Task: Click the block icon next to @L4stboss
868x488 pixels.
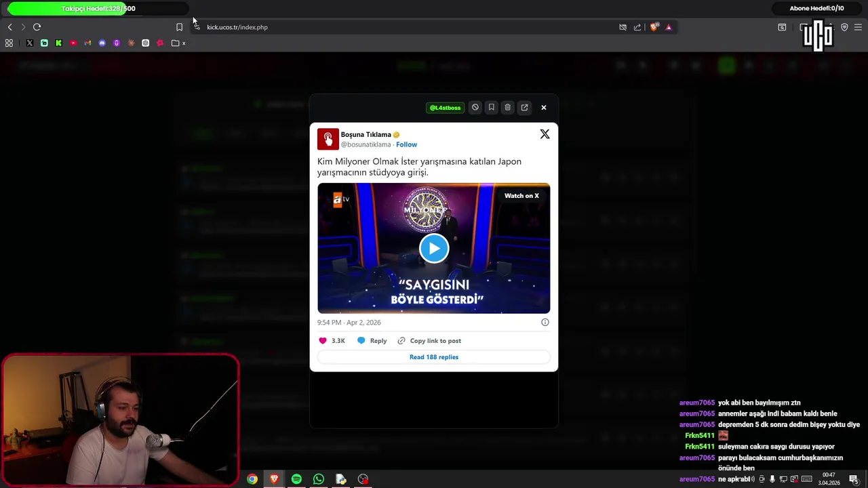Action: (475, 107)
